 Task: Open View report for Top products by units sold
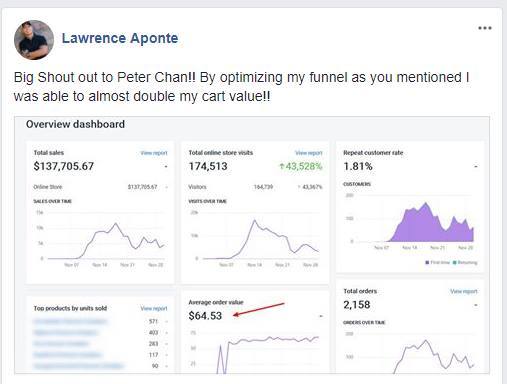154,308
